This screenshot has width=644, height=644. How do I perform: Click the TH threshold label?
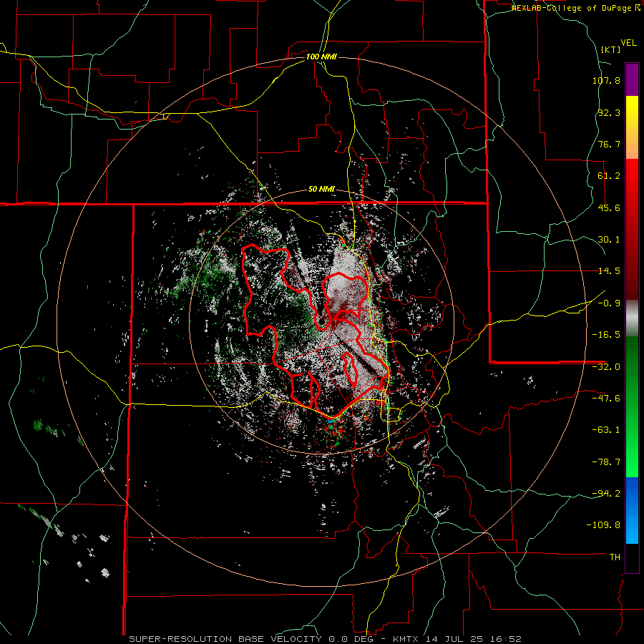click(615, 557)
